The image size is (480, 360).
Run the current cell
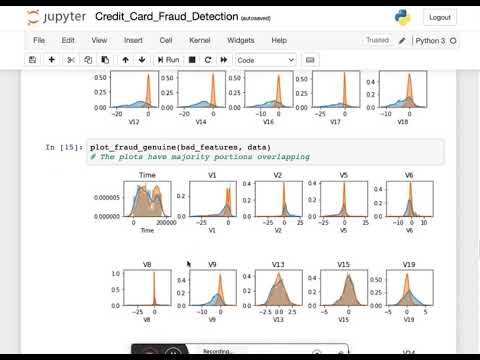click(x=168, y=60)
